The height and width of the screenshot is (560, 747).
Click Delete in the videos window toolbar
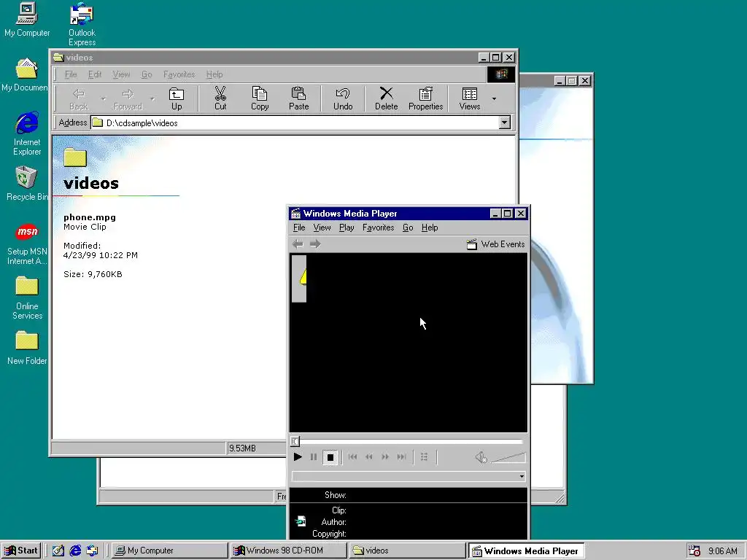(387, 98)
